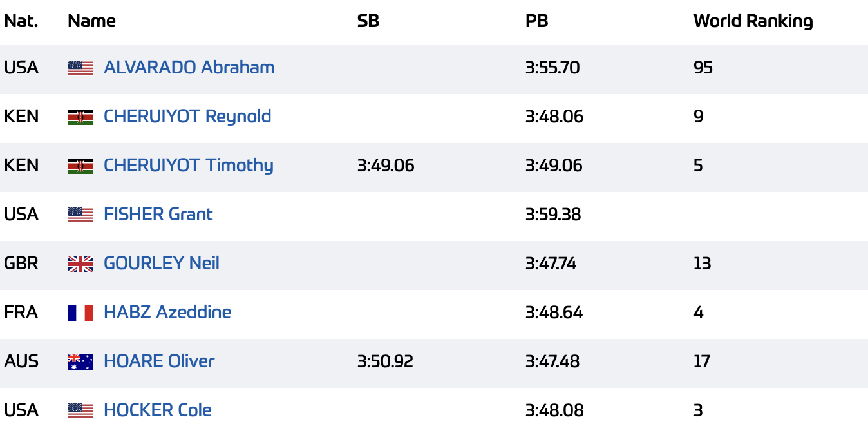Screen dimensions: 868x433
Task: Click the SB column header
Action: point(368,21)
